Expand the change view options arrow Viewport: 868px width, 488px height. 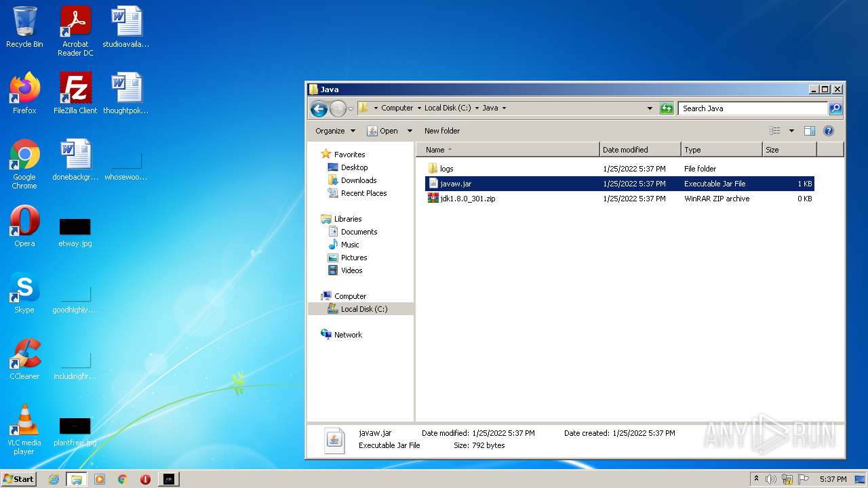[791, 131]
